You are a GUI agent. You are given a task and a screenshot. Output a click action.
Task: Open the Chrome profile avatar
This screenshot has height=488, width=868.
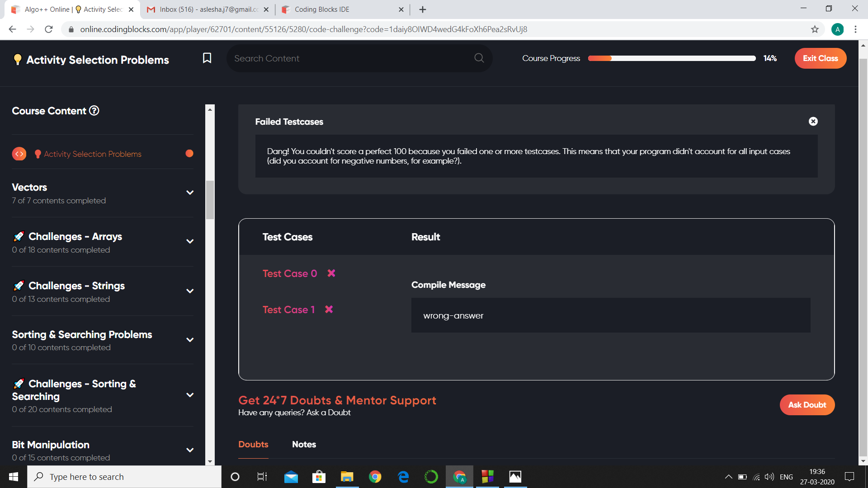tap(837, 29)
